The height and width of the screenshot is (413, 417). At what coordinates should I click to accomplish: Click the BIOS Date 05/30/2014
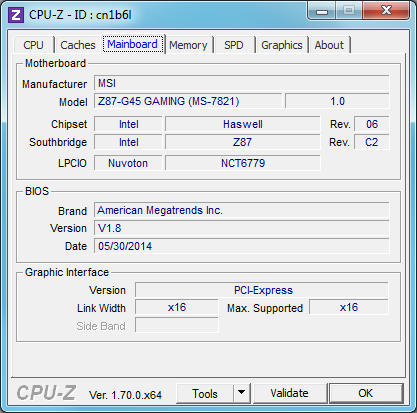pos(241,246)
